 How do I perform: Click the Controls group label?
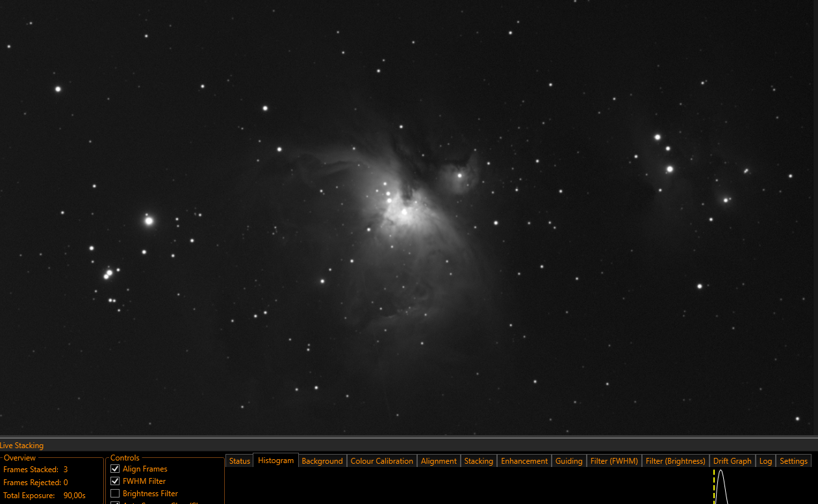coord(125,458)
